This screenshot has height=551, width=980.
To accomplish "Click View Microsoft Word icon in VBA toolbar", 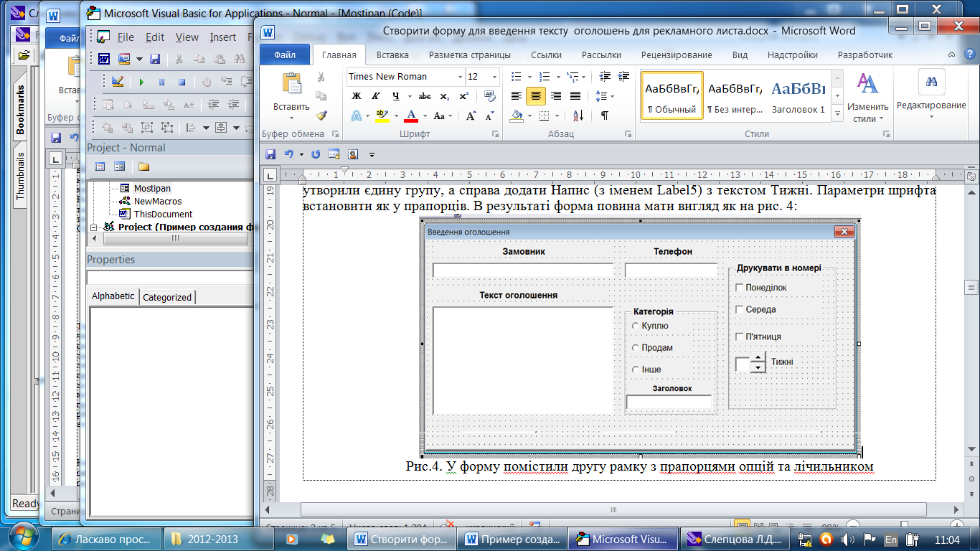I will tap(104, 59).
